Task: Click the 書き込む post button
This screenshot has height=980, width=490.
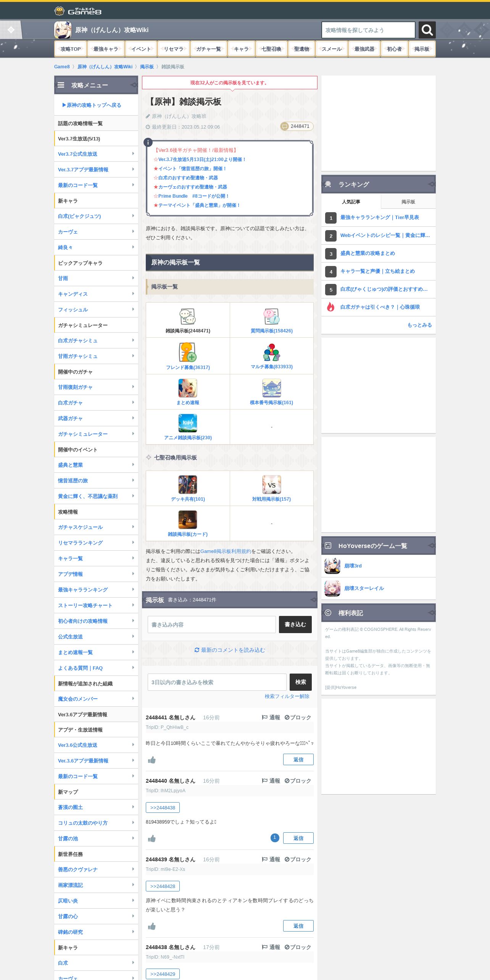Action: [295, 624]
